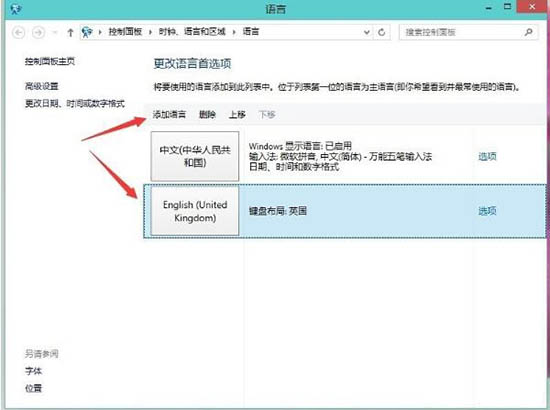Click 删除 to remove selected language
550x410 pixels.
tap(207, 114)
